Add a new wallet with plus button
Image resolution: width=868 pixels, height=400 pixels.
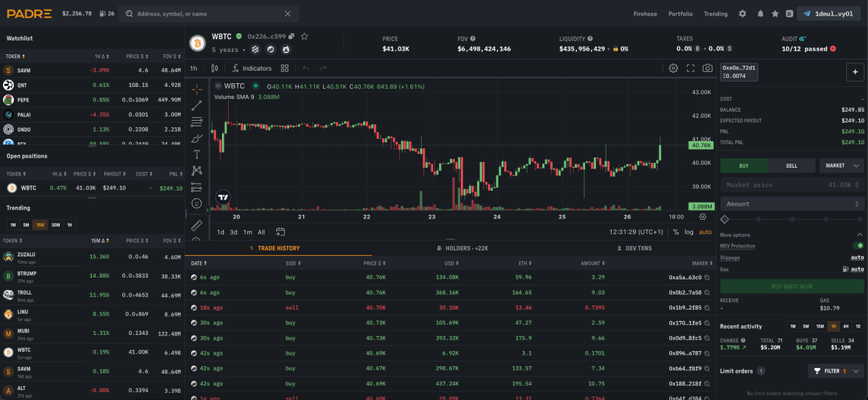click(855, 72)
